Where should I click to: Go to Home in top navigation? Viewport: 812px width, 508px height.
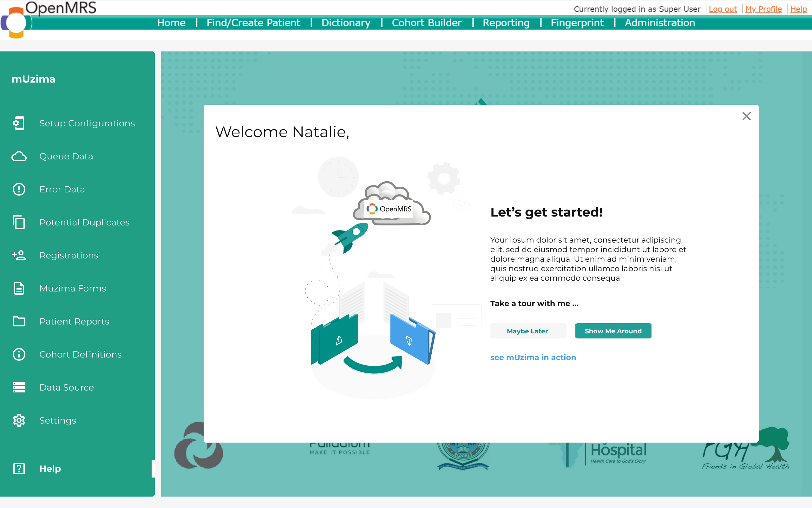pyautogui.click(x=171, y=23)
